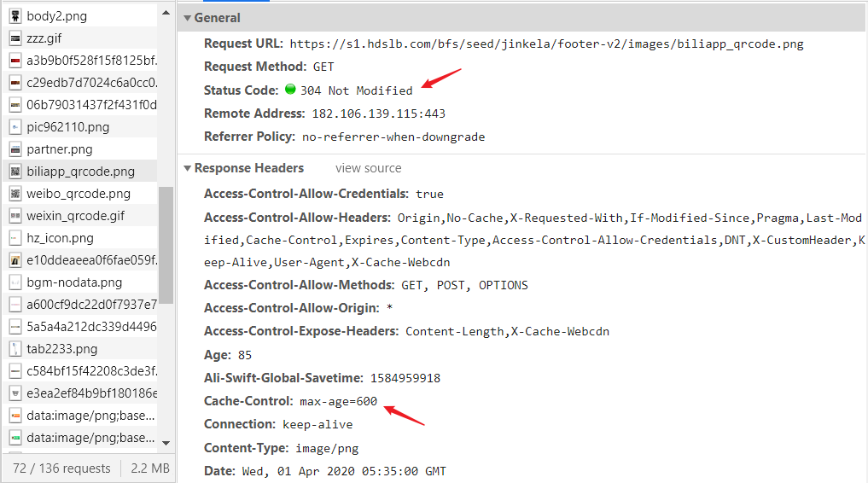This screenshot has height=483, width=868.
Task: Select the body2.png file icon
Action: pos(15,16)
